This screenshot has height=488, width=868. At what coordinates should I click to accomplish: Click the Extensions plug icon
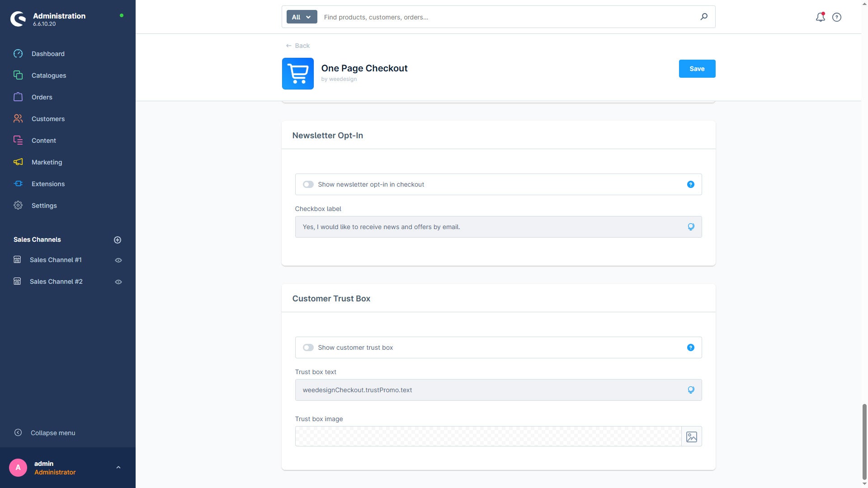(18, 184)
